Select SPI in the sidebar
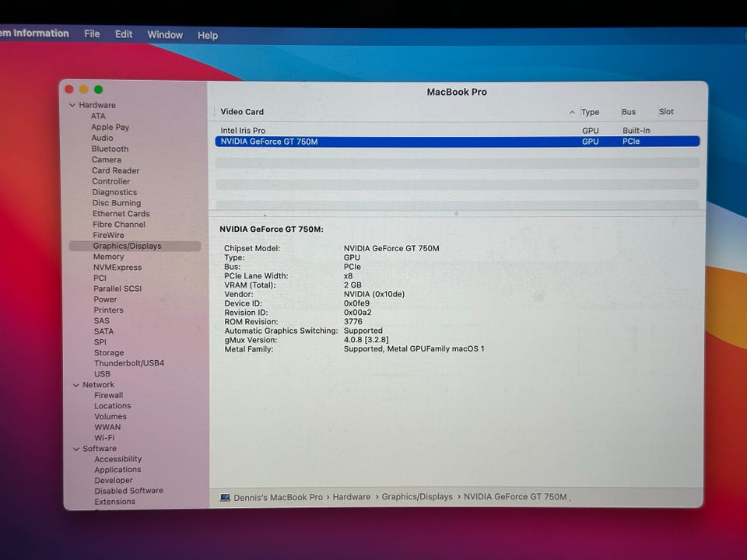 pyautogui.click(x=100, y=342)
